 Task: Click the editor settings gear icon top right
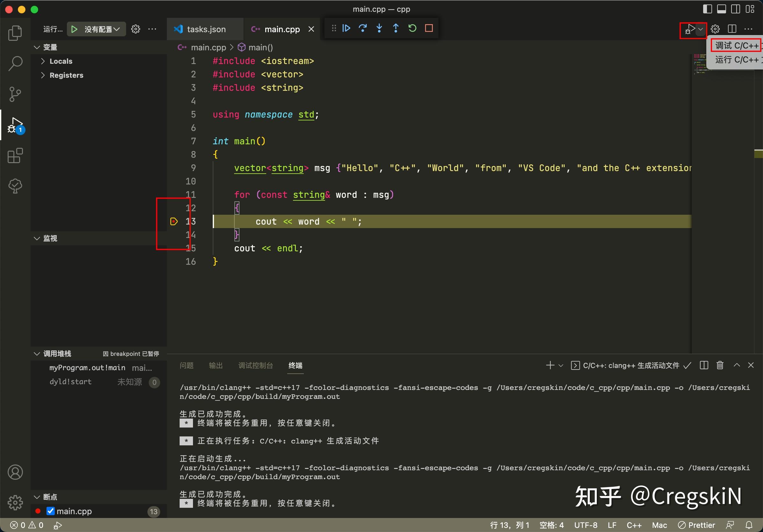tap(716, 29)
